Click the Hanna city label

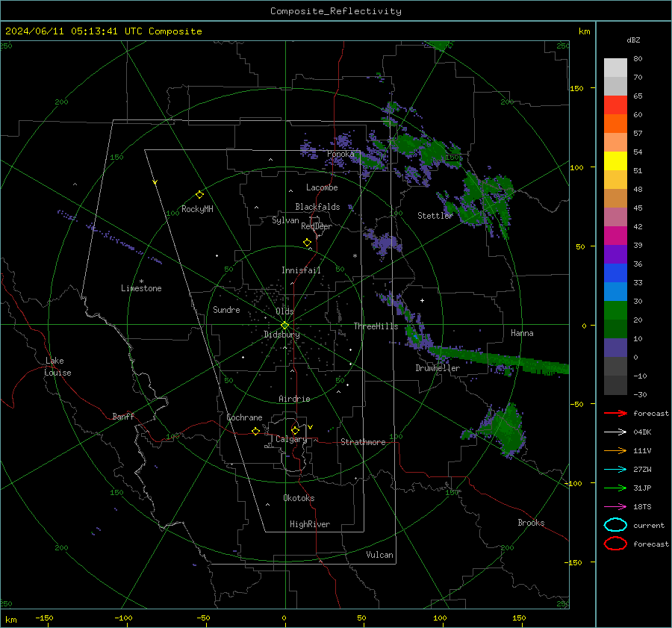click(x=522, y=333)
